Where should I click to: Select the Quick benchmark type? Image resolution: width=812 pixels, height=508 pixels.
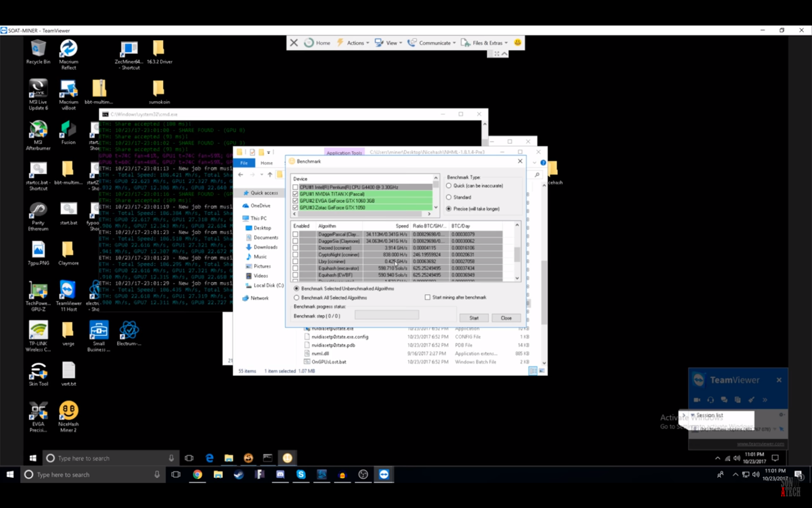click(449, 186)
